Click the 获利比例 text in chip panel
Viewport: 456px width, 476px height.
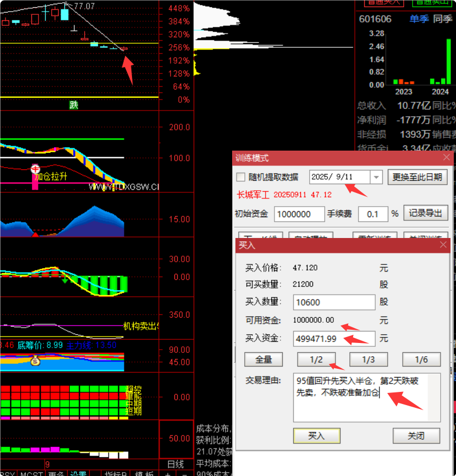[x=213, y=440]
